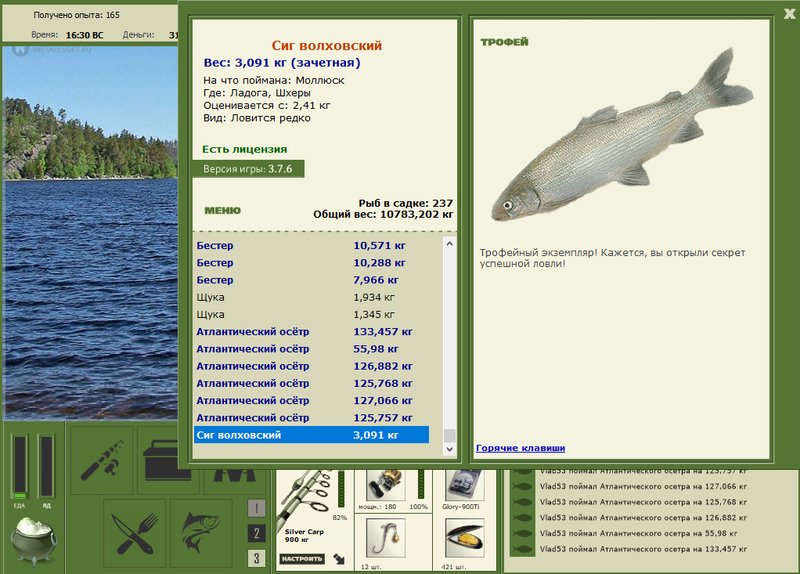800x574 pixels.
Task: Click the mollusk bait thumbnail 421 шт.
Action: 464,538
